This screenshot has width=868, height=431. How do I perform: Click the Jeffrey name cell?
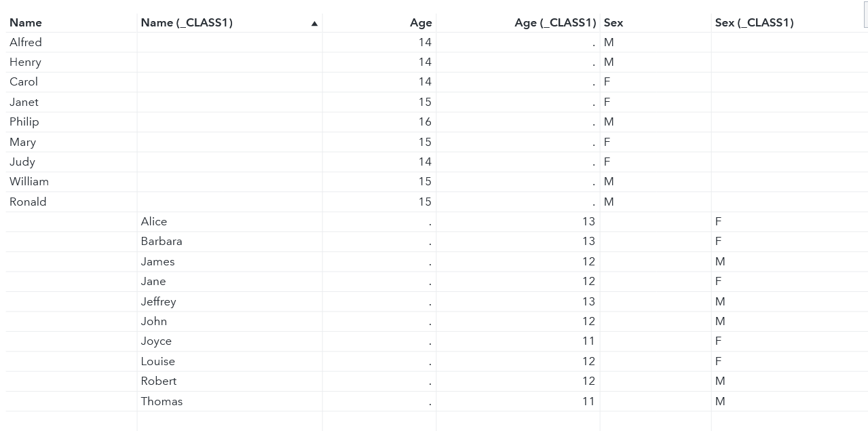[x=159, y=301]
